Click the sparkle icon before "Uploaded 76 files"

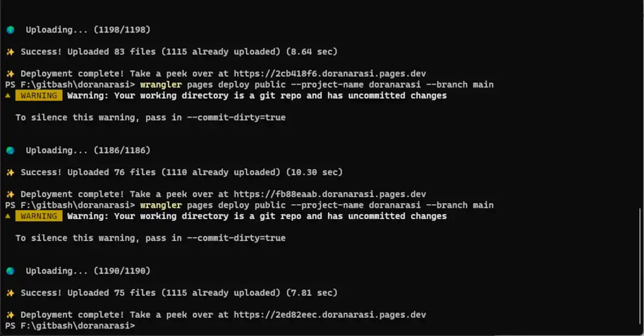pyautogui.click(x=10, y=173)
